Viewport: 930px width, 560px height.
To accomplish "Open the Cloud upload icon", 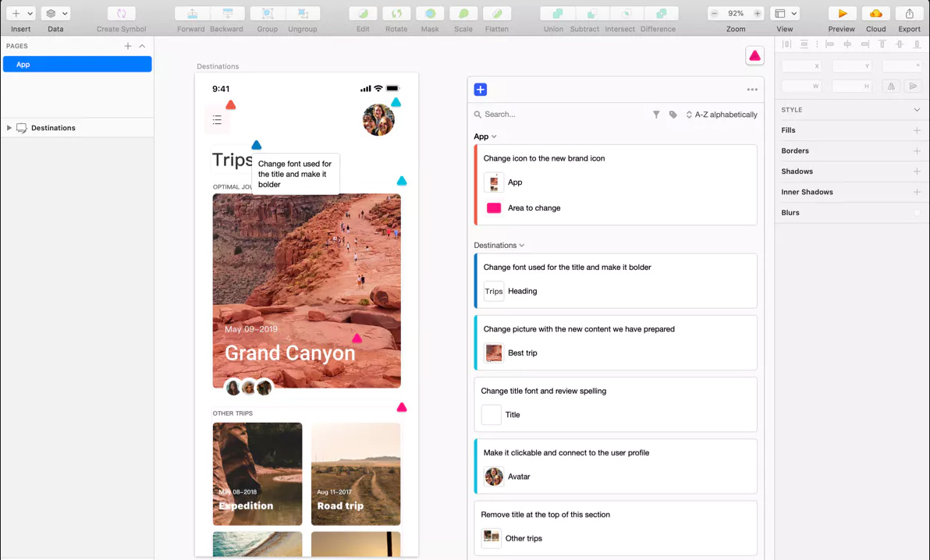I will click(875, 13).
